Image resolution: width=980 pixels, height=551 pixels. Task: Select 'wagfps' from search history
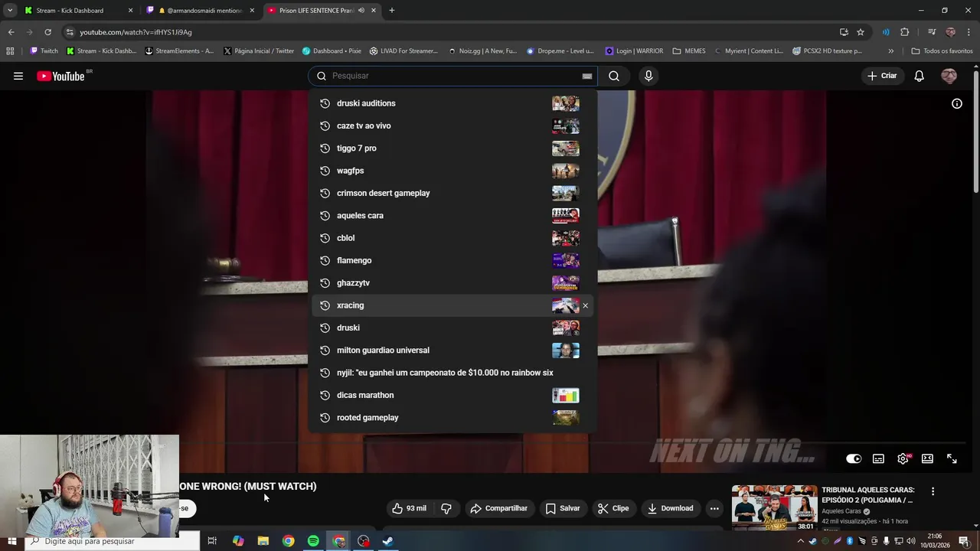453,171
